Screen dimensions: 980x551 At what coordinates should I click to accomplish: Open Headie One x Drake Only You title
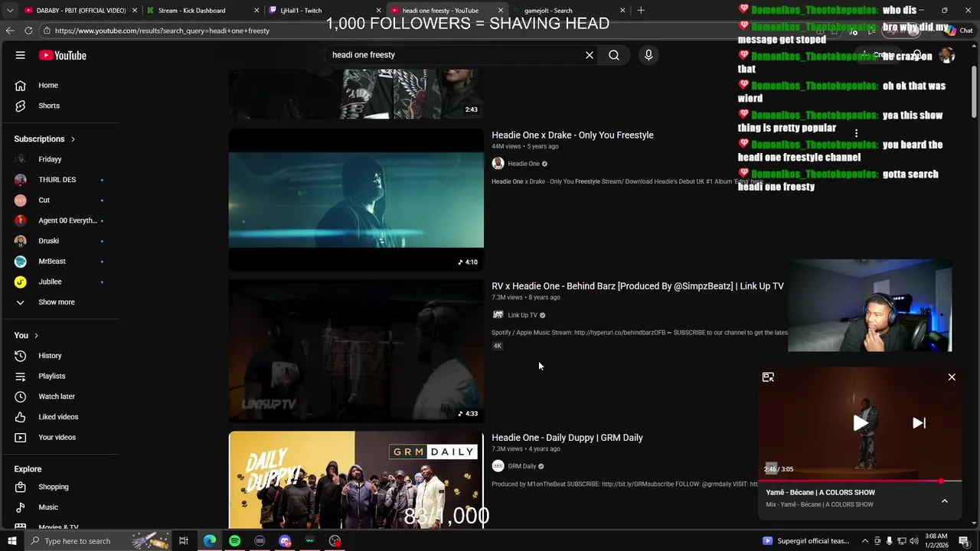point(573,135)
